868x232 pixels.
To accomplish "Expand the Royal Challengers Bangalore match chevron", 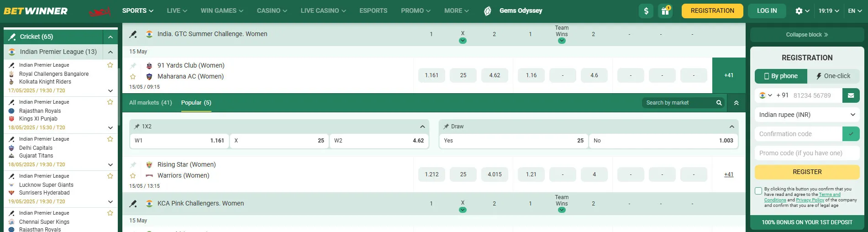I will [x=110, y=90].
